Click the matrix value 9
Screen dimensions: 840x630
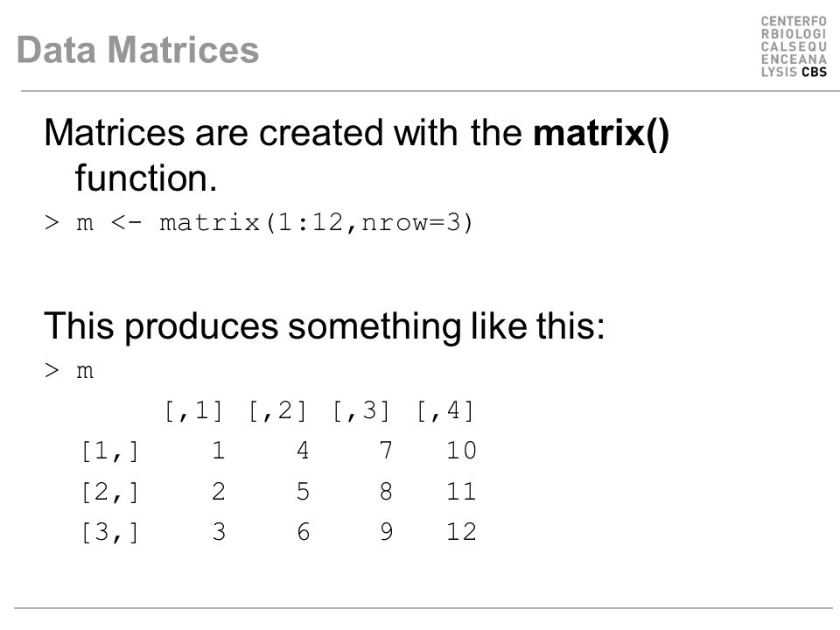(386, 532)
